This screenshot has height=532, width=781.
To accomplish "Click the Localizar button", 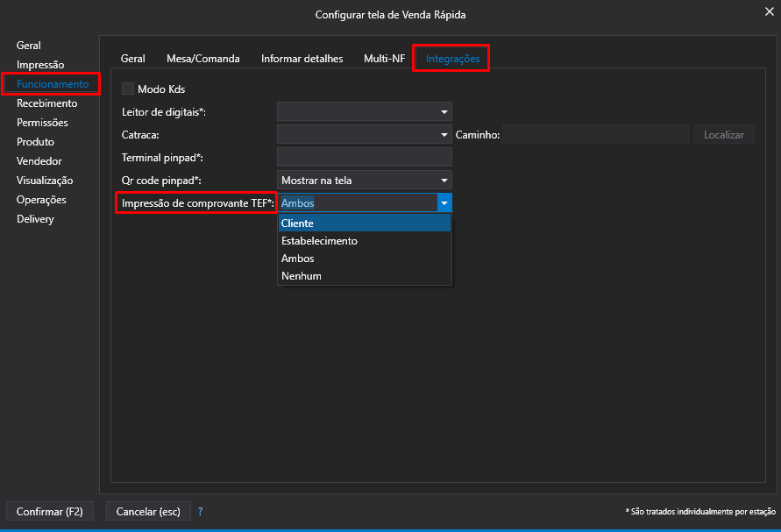I will [723, 135].
